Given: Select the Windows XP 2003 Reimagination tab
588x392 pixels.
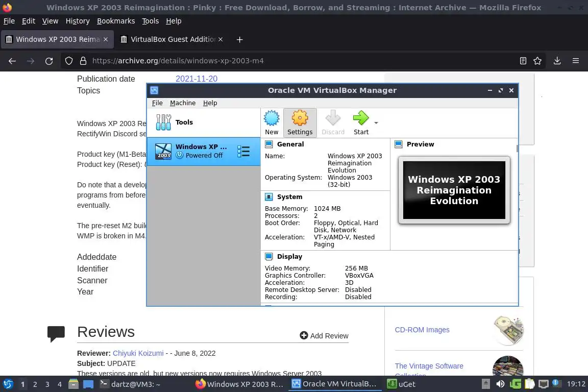Looking at the screenshot, I should (57, 39).
